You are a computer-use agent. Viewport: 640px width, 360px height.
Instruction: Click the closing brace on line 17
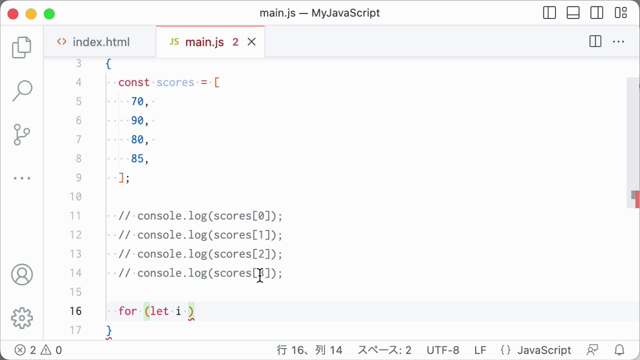pyautogui.click(x=109, y=330)
